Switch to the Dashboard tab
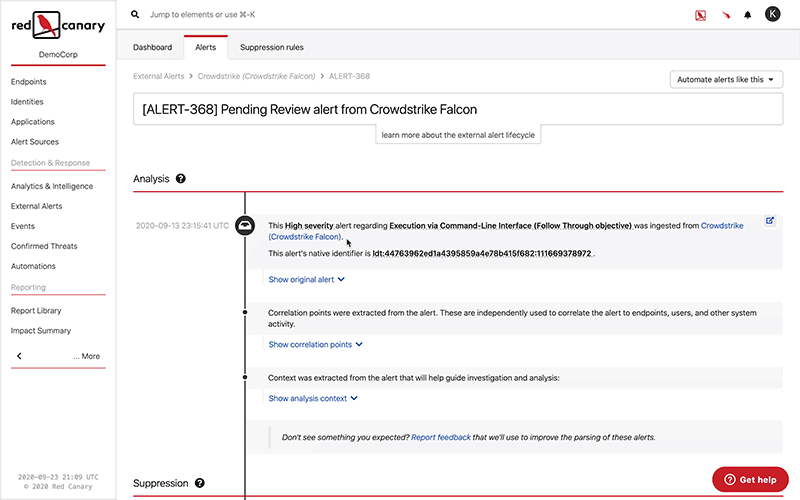This screenshot has height=500, width=800. (153, 47)
